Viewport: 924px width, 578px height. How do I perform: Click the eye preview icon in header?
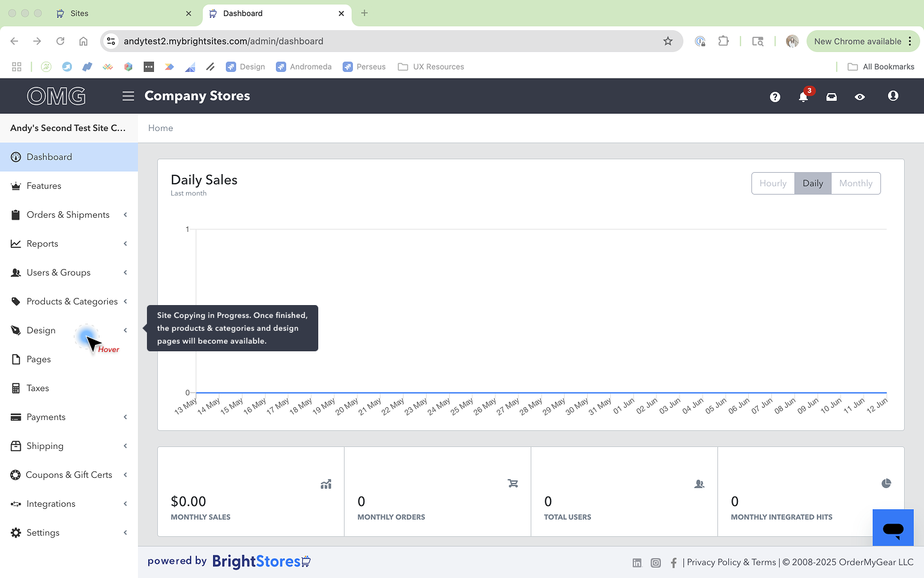(x=860, y=97)
